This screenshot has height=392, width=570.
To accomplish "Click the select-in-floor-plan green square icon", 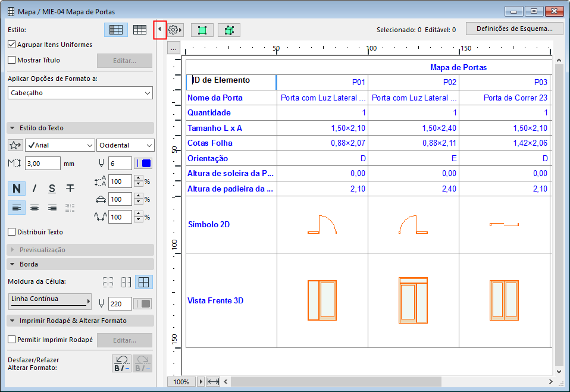I will (202, 30).
